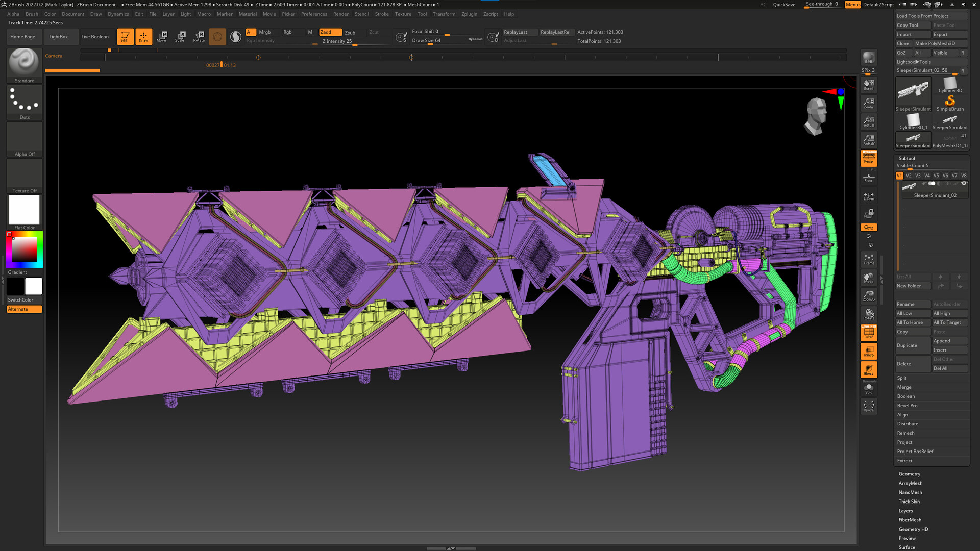Click the Duplicate subtool button

click(913, 345)
